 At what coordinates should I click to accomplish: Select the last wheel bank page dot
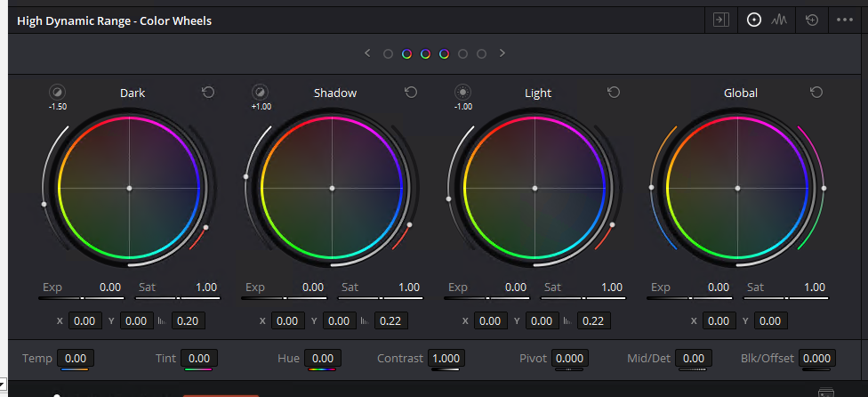pyautogui.click(x=481, y=54)
